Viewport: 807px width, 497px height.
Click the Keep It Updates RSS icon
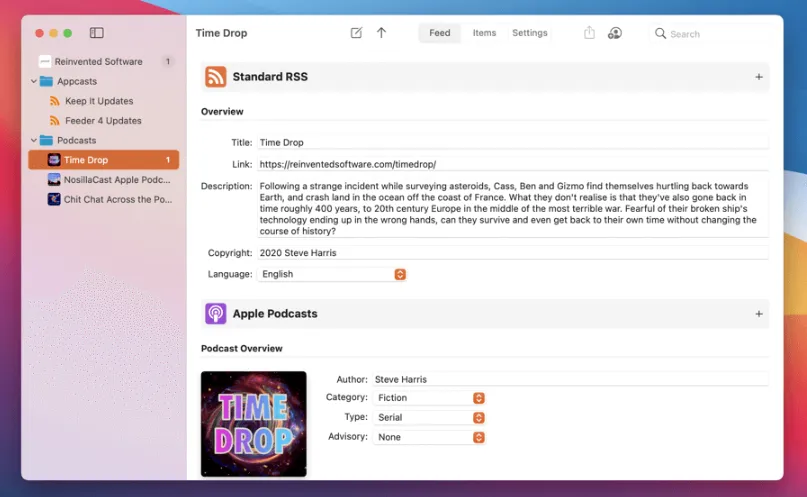[55, 101]
